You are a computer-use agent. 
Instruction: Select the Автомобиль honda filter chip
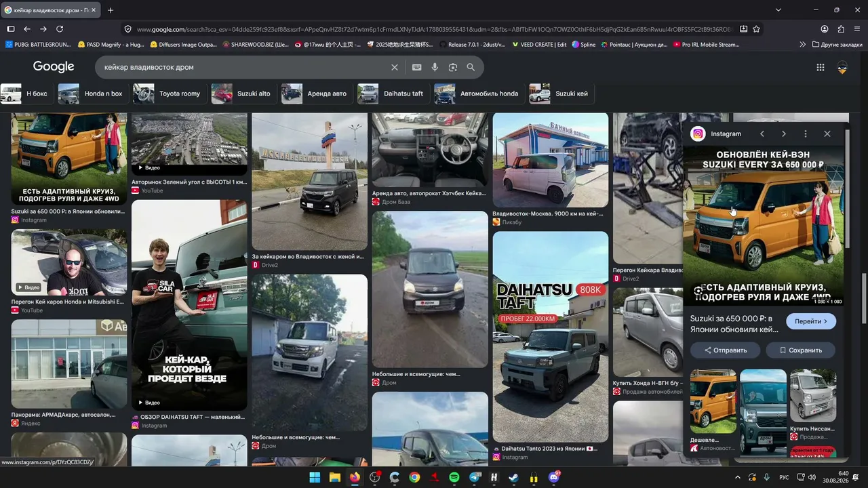point(479,94)
